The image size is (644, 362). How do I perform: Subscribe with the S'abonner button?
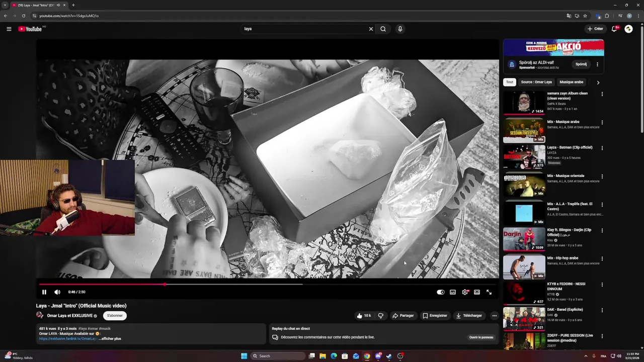(115, 316)
